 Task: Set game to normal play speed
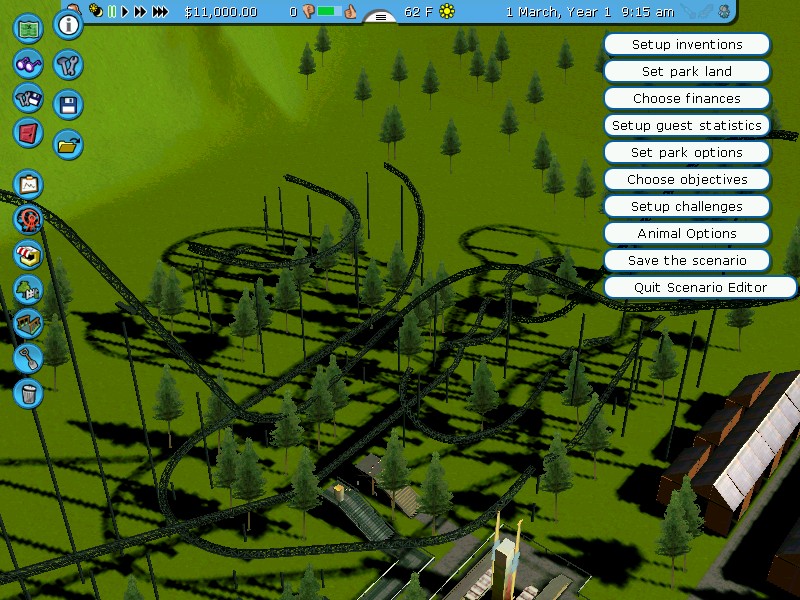(x=125, y=12)
